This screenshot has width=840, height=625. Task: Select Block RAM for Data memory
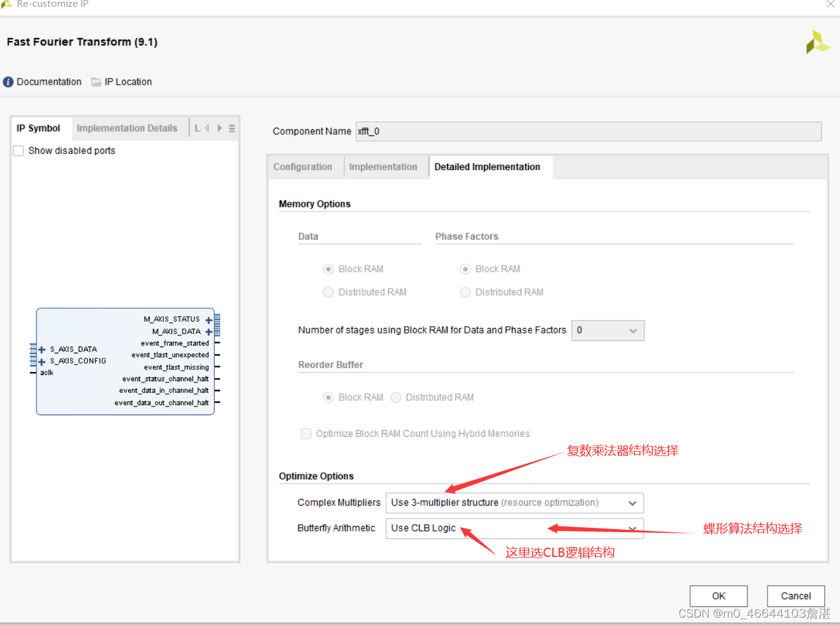pyautogui.click(x=329, y=269)
